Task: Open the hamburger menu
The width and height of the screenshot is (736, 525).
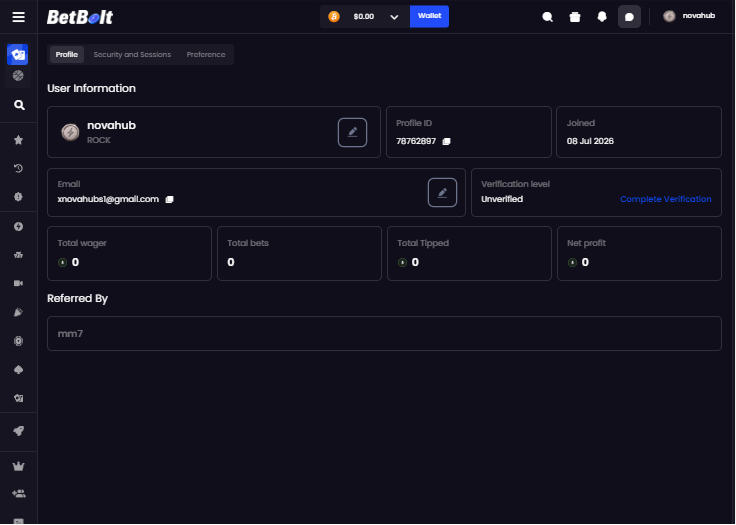Action: (x=18, y=17)
